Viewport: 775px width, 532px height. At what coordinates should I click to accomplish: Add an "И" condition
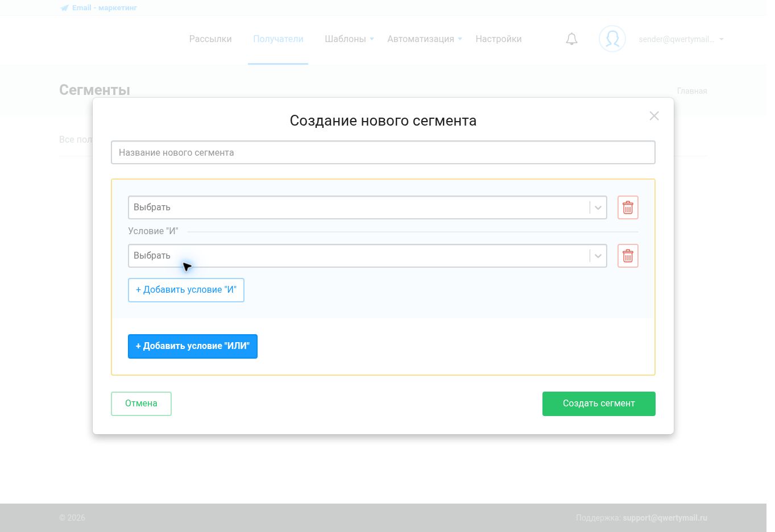[186, 290]
